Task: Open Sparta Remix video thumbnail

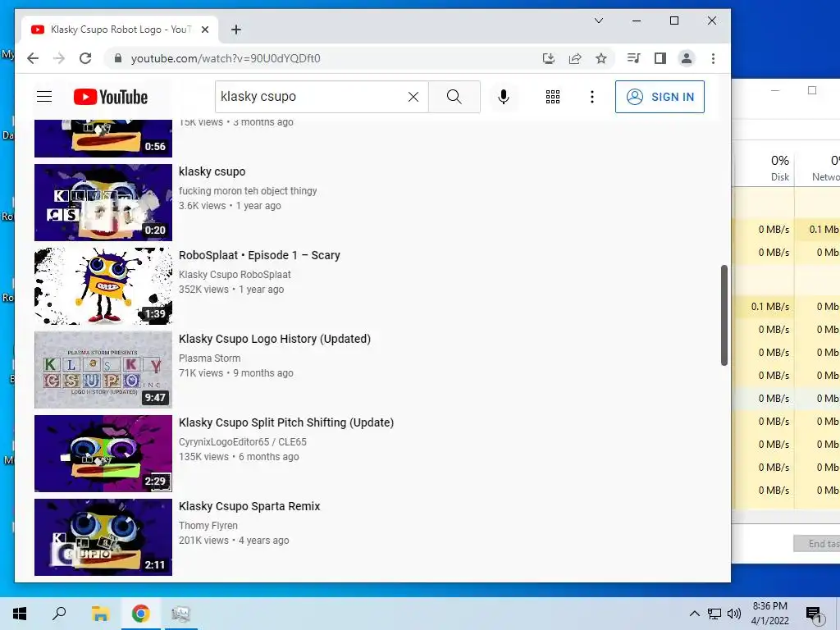Action: [103, 536]
